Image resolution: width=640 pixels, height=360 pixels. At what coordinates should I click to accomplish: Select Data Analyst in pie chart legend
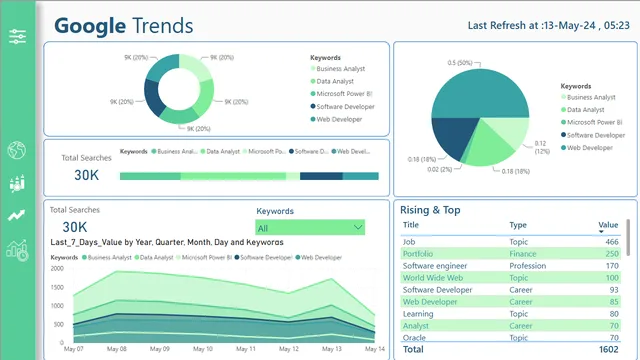[x=582, y=110]
